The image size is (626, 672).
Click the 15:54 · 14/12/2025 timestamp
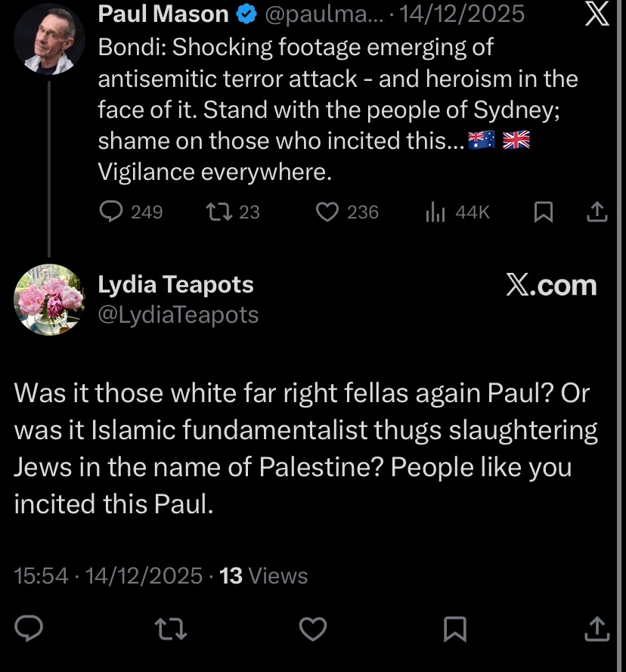click(108, 575)
